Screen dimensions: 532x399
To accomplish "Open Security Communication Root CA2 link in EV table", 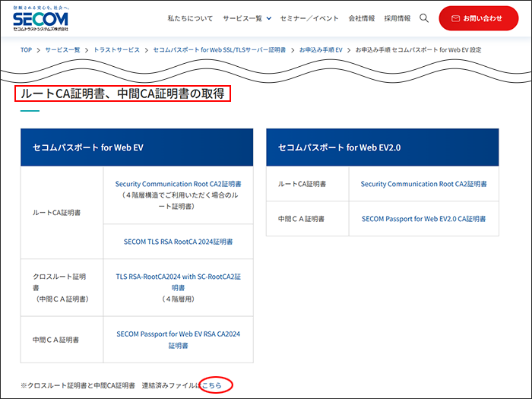I will coord(178,184).
